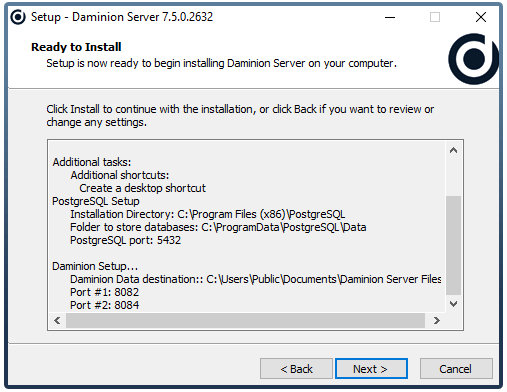
Task: Click the Daminion Data destination line
Action: (x=256, y=279)
